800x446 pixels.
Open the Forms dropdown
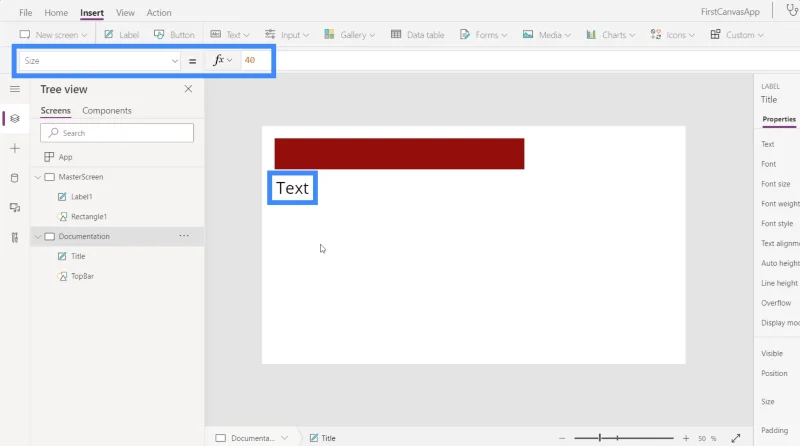(483, 35)
